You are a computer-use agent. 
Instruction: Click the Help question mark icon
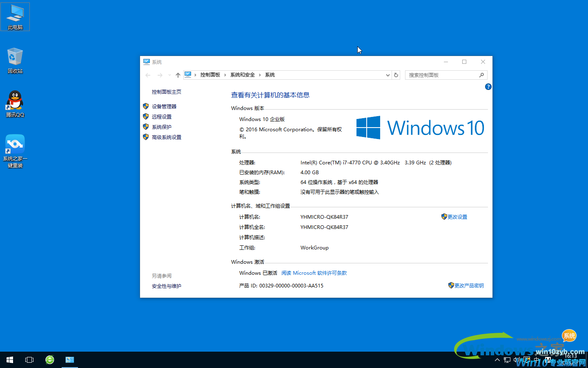(x=488, y=87)
